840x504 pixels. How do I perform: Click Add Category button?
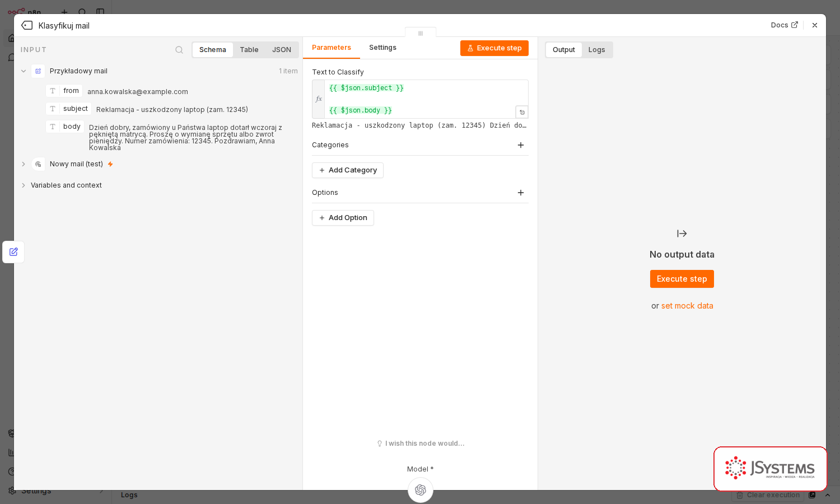point(348,170)
